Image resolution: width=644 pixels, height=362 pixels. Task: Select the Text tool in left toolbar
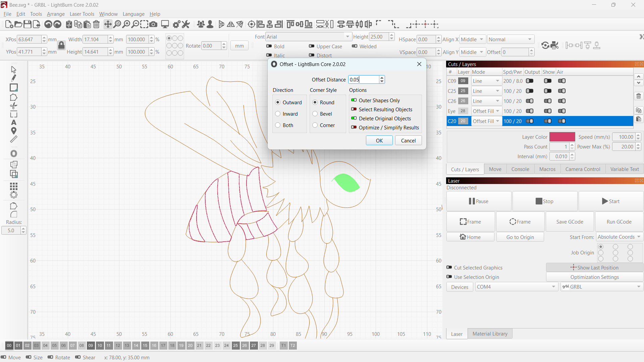tap(13, 123)
